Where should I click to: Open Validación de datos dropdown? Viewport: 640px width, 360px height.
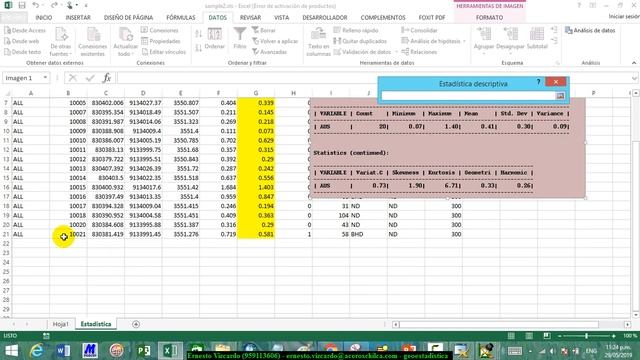(365, 52)
